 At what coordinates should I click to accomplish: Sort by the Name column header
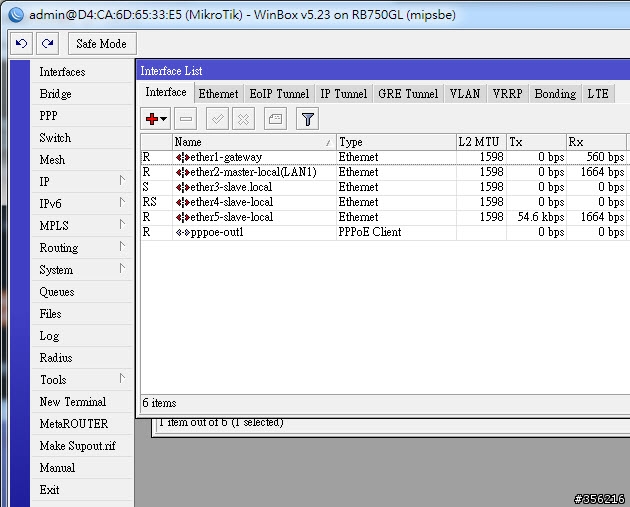(254, 142)
